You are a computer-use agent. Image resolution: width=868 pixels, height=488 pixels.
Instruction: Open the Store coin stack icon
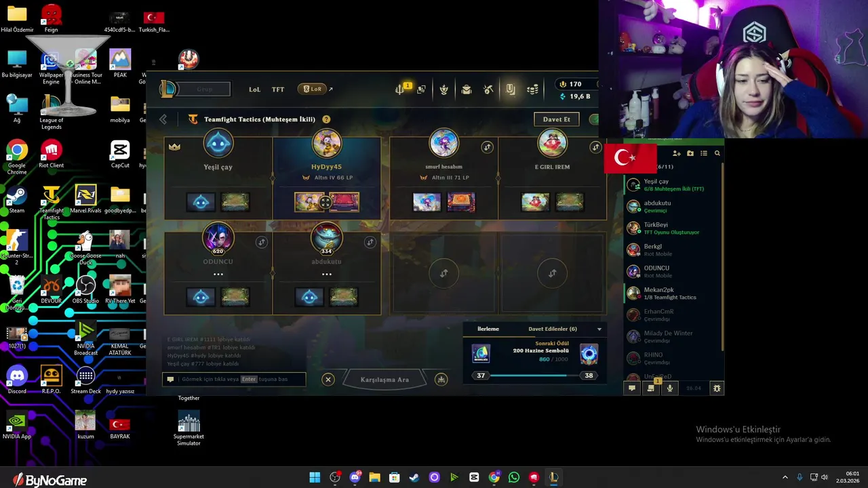(533, 89)
